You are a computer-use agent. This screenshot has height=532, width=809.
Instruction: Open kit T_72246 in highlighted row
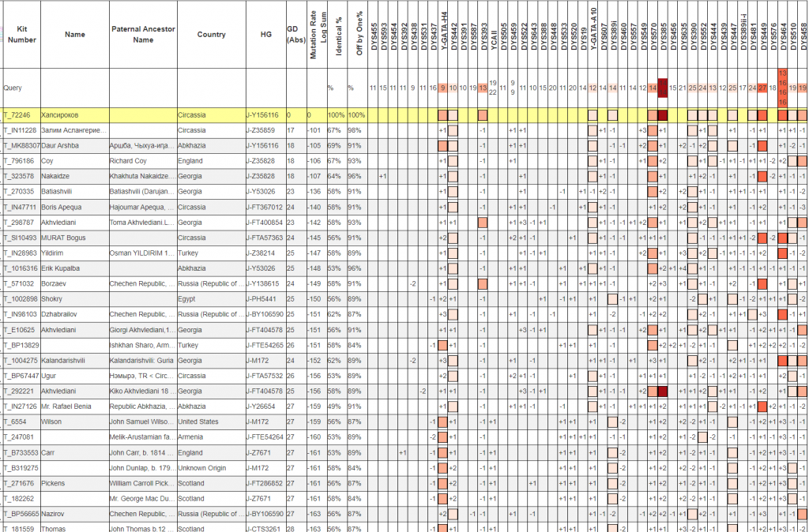(x=20, y=115)
